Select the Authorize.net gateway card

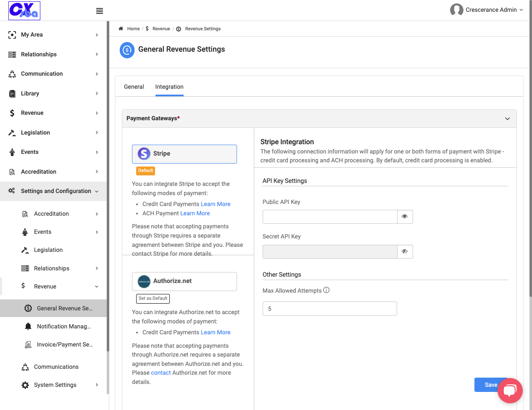184,281
